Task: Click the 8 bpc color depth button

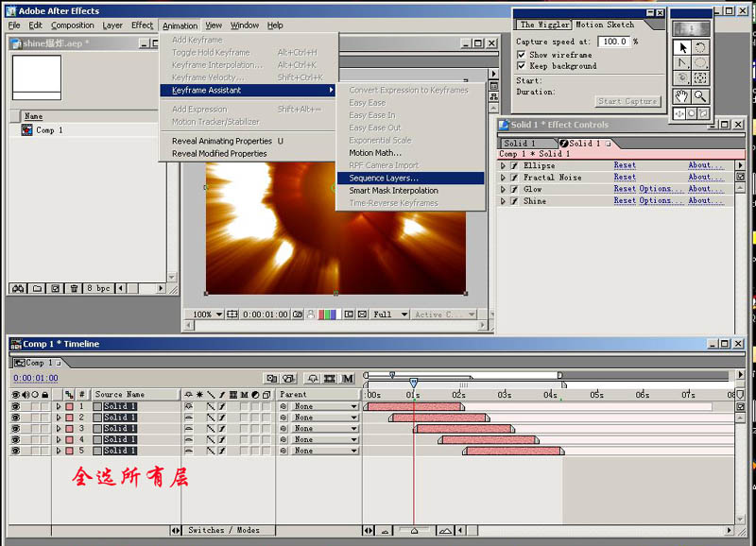Action: [x=98, y=288]
